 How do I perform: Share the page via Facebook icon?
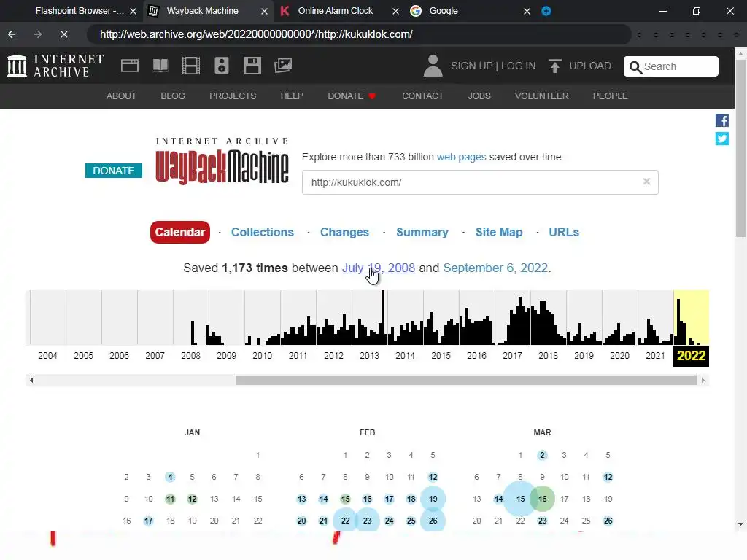point(722,120)
